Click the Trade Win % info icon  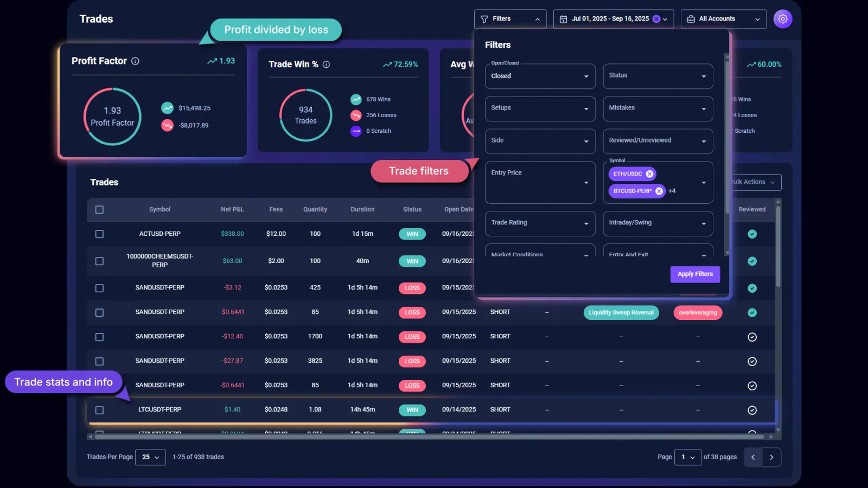click(x=326, y=64)
